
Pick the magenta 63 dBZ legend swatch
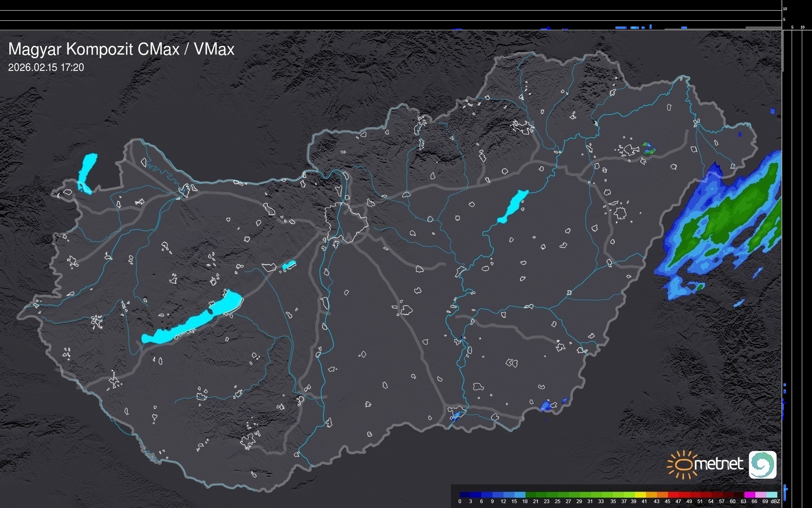pyautogui.click(x=749, y=495)
